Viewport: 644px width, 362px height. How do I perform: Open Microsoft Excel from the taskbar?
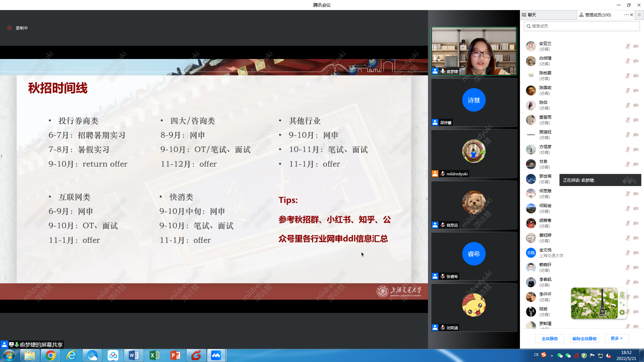tap(155, 355)
